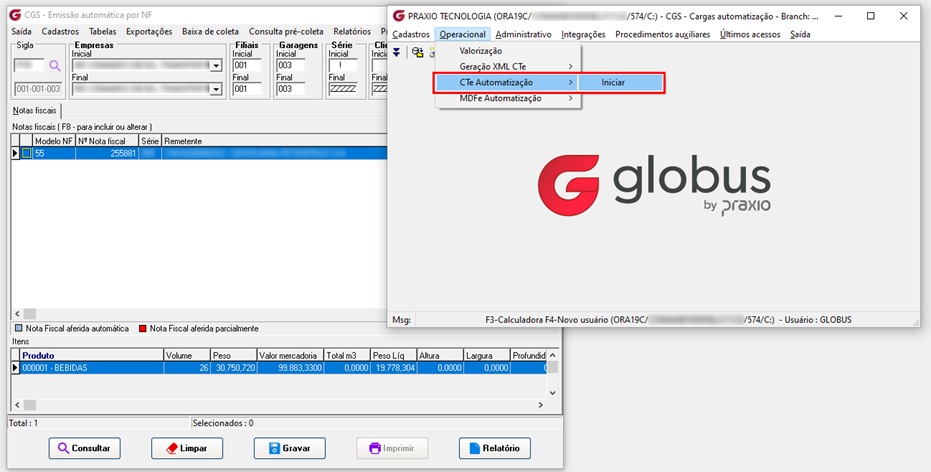
Task: Select Iniciar in the submenu
Action: coord(620,83)
